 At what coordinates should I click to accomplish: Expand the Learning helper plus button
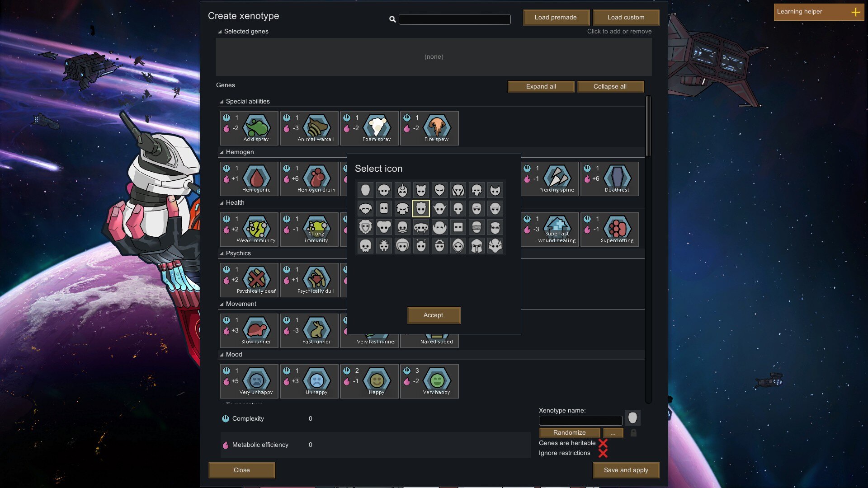tap(855, 12)
